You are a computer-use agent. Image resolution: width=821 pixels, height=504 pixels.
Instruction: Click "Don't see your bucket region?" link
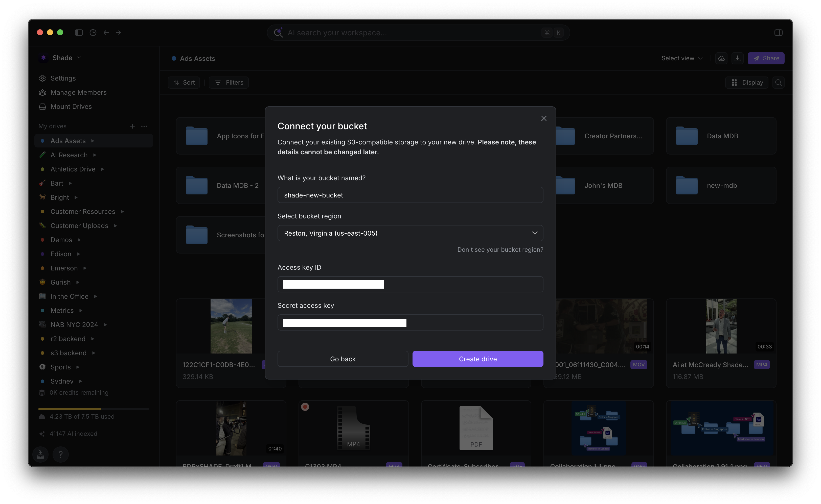coord(500,250)
